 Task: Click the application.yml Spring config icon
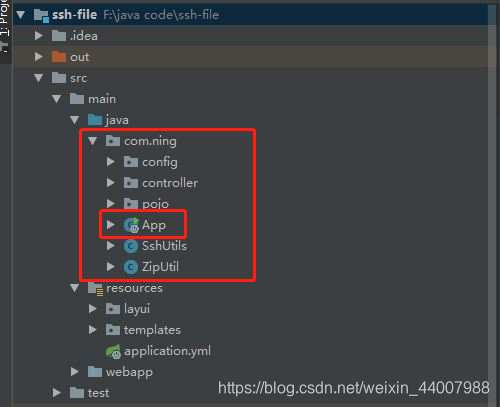113,352
